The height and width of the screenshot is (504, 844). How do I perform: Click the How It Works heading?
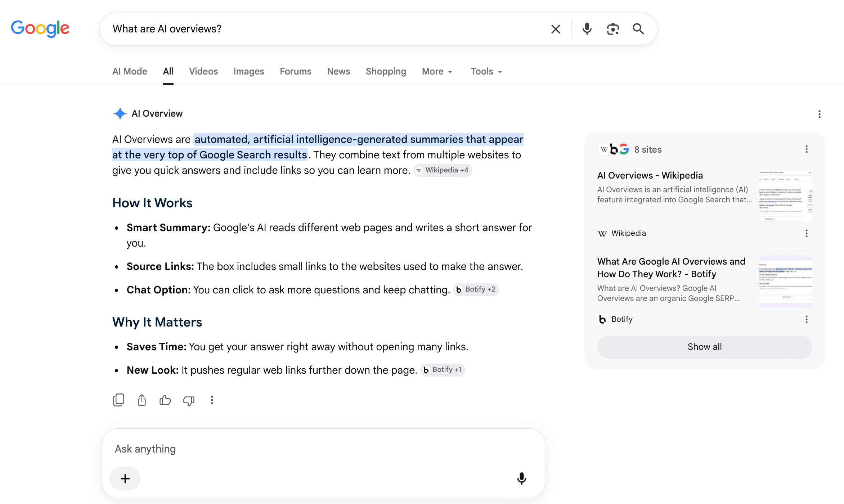point(152,203)
